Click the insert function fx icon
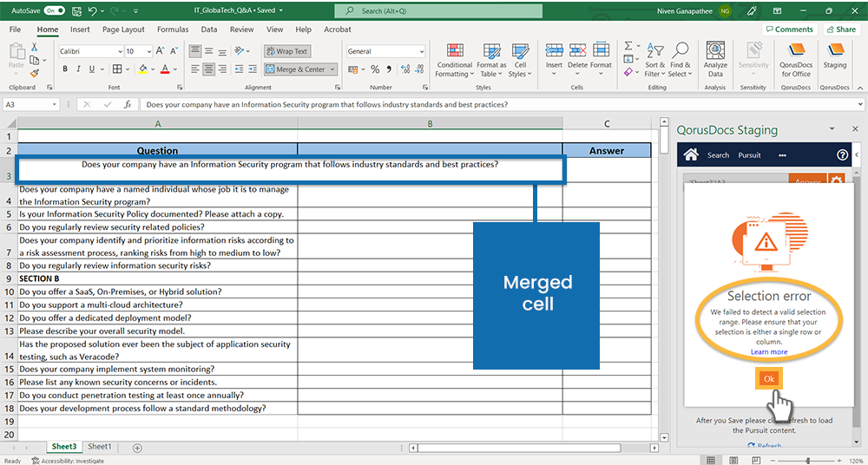Image resolution: width=868 pixels, height=465 pixels. (x=128, y=104)
